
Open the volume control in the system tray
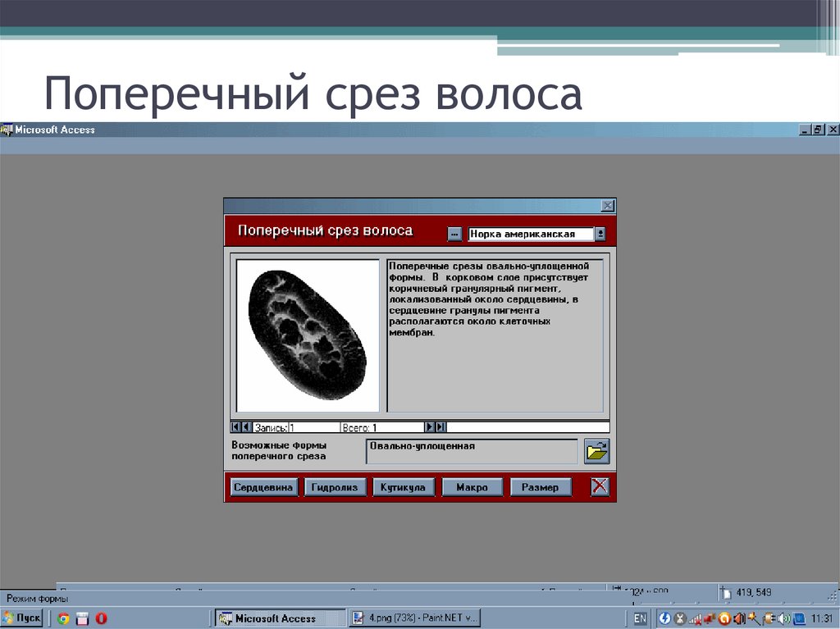click(783, 618)
